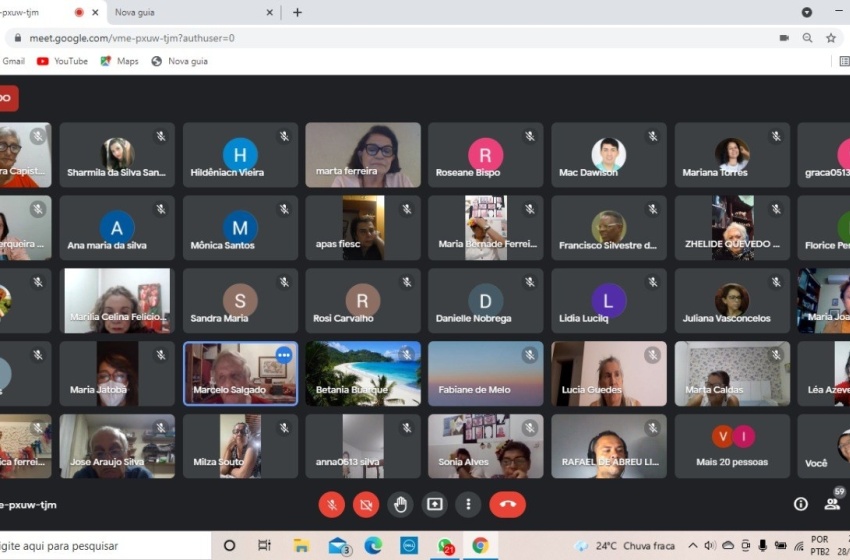The height and width of the screenshot is (560, 850).
Task: Open the more options three-dot menu
Action: click(x=468, y=505)
